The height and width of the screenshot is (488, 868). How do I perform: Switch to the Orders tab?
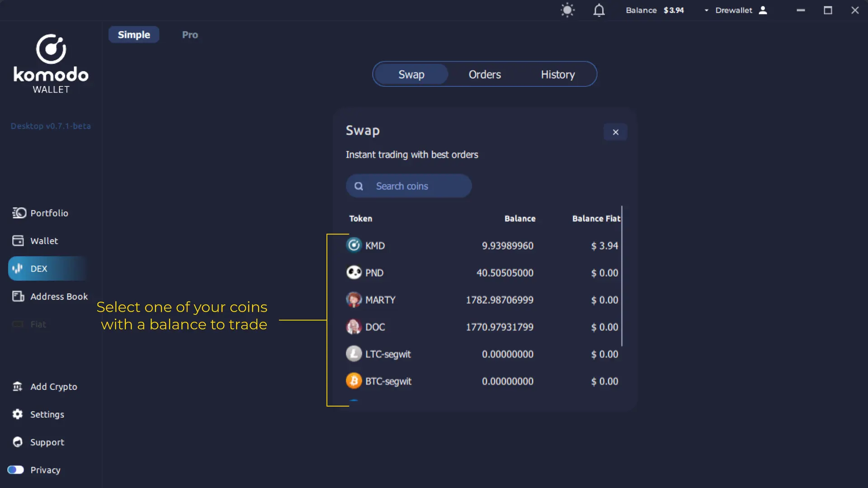tap(484, 74)
